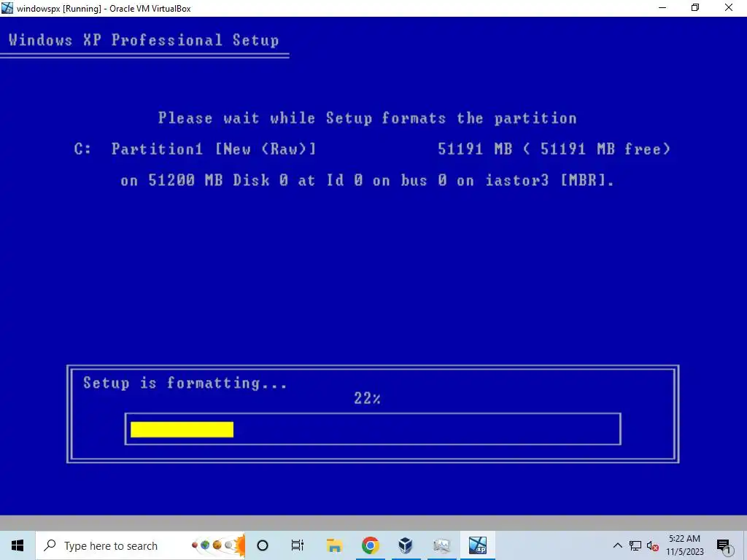Minimize the VirtualBox VM window

coord(662,7)
